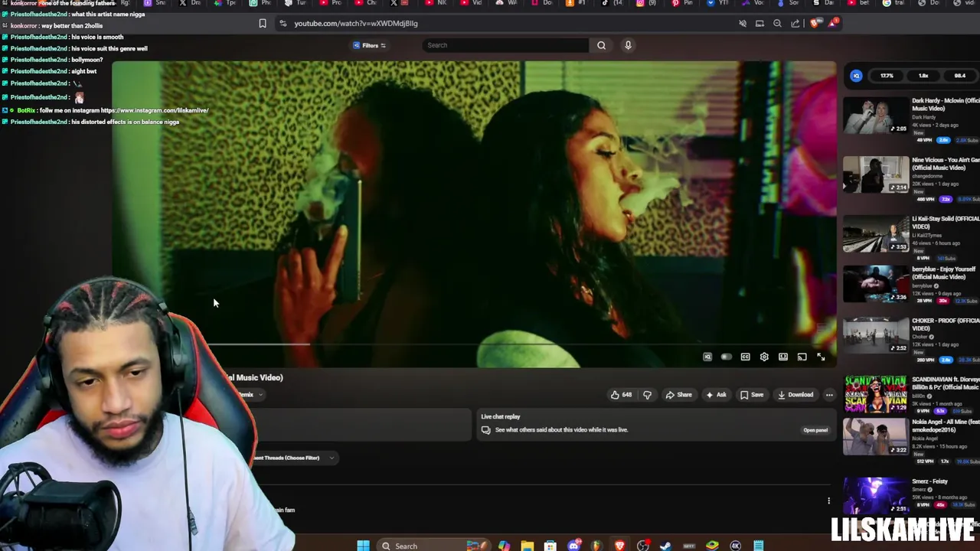Open Steam from the taskbar
980x551 pixels.
(665, 546)
